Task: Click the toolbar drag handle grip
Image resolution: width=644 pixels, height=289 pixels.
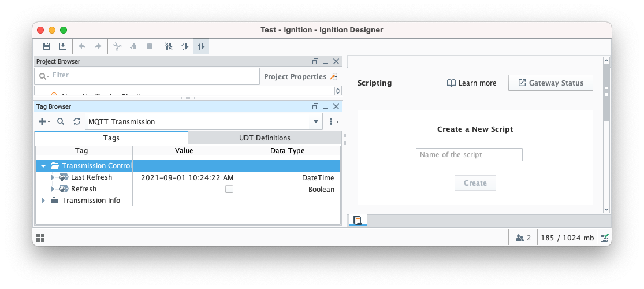Action: (36, 46)
